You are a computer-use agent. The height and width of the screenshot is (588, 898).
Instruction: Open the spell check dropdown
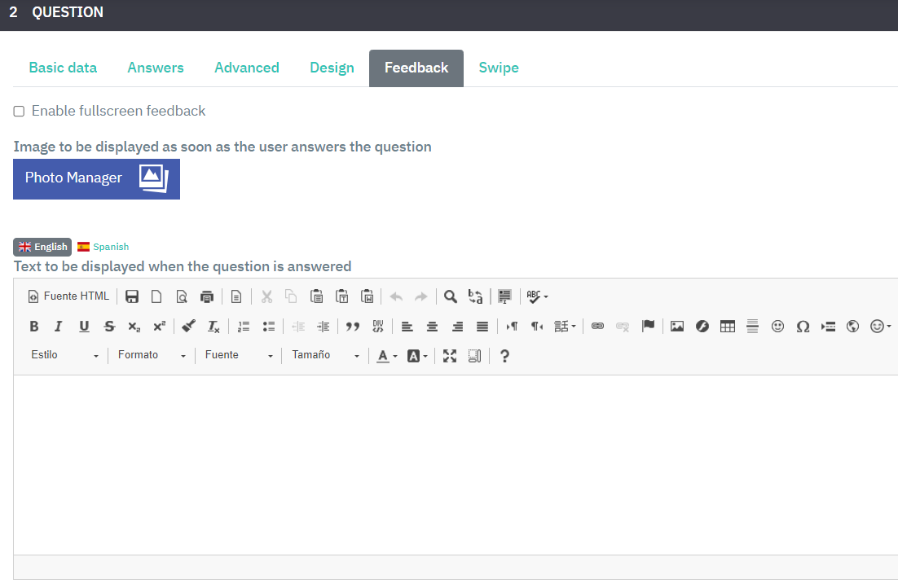pos(537,296)
